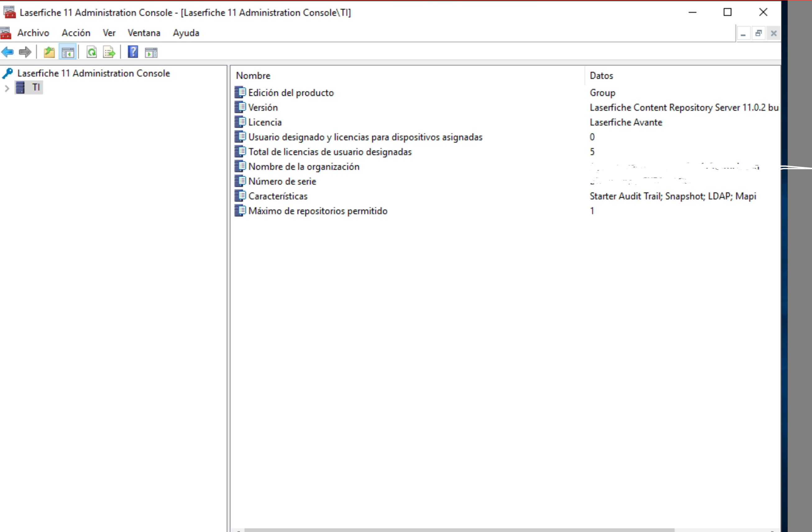Click the MMC icon beside Archivo
The height and width of the screenshot is (532, 812).
pyautogui.click(x=6, y=33)
